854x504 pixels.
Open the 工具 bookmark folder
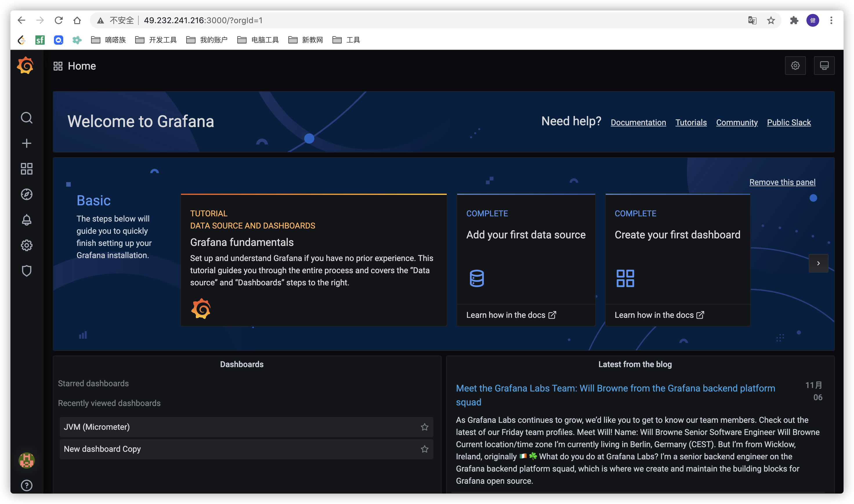click(x=346, y=40)
